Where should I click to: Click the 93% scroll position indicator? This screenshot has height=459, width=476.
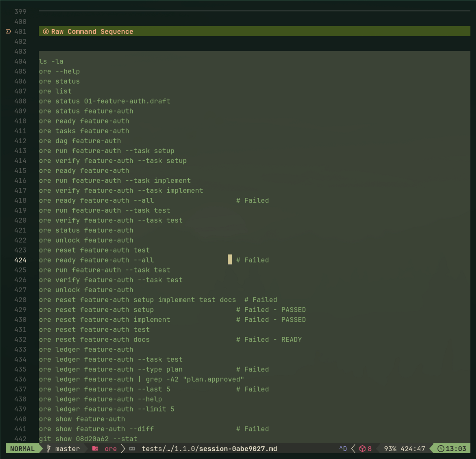[390, 449]
